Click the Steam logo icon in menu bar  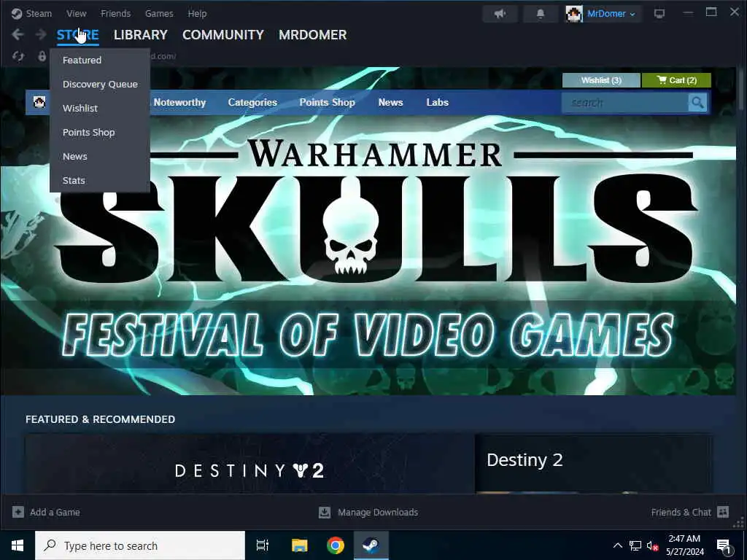point(17,13)
